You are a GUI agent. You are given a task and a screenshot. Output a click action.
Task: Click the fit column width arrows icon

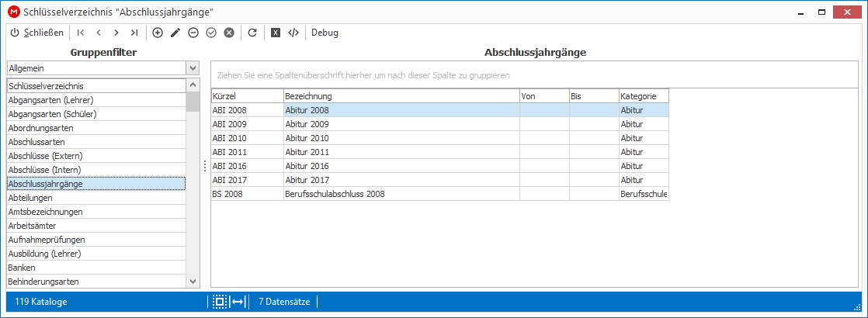tap(238, 302)
